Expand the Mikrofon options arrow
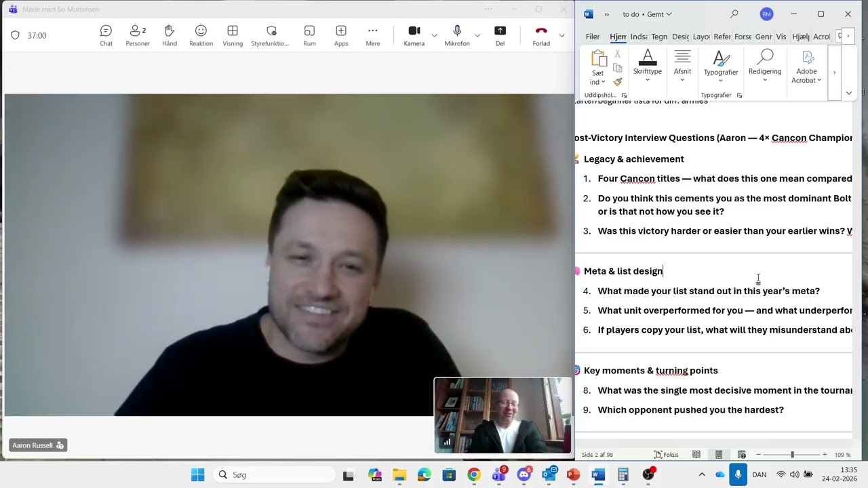The height and width of the screenshot is (488, 868). click(477, 35)
